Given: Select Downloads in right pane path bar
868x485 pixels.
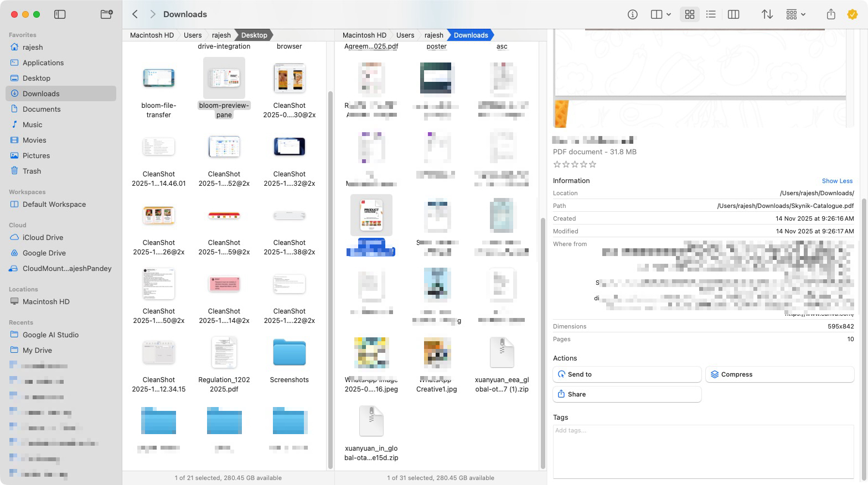Looking at the screenshot, I should coord(471,35).
